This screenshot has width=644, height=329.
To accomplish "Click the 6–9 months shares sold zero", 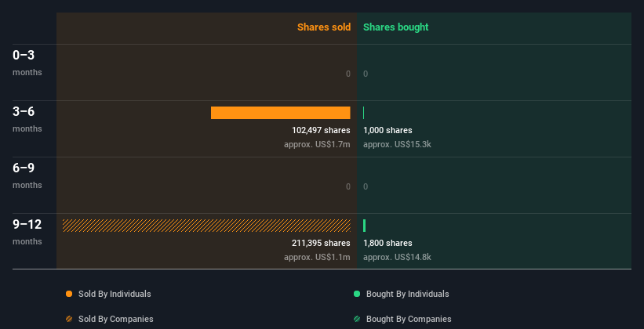I will [348, 186].
